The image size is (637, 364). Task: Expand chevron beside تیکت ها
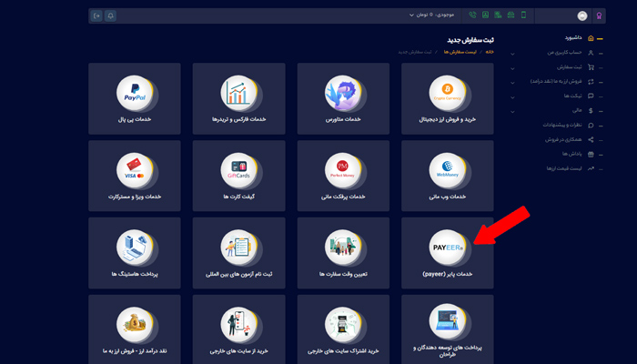pyautogui.click(x=512, y=97)
